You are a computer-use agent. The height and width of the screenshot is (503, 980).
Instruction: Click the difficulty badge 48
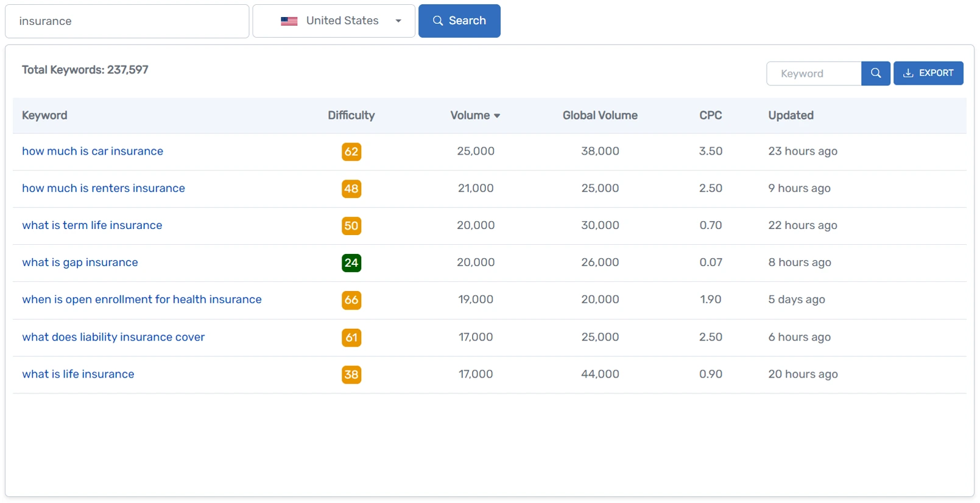[x=351, y=189]
